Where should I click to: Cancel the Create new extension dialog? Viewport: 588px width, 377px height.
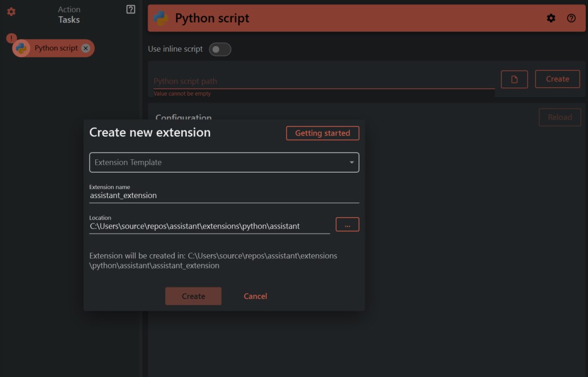point(254,295)
